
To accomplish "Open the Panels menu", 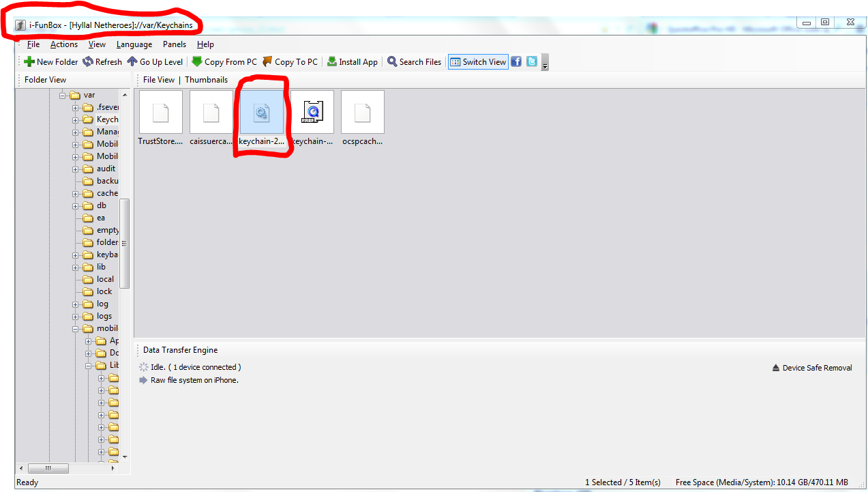I will pyautogui.click(x=175, y=44).
